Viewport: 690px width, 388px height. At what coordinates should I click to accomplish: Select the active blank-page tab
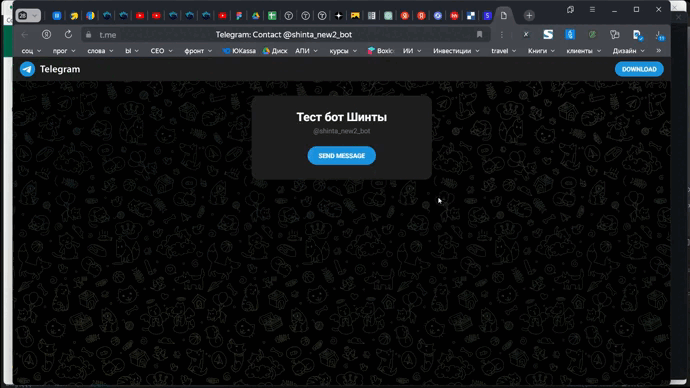[504, 16]
